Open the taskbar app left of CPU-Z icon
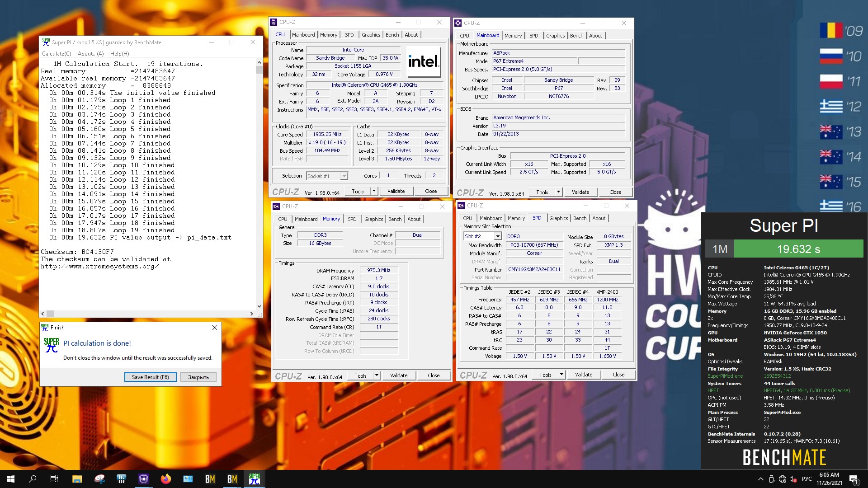This screenshot has width=868, height=488. [122, 479]
